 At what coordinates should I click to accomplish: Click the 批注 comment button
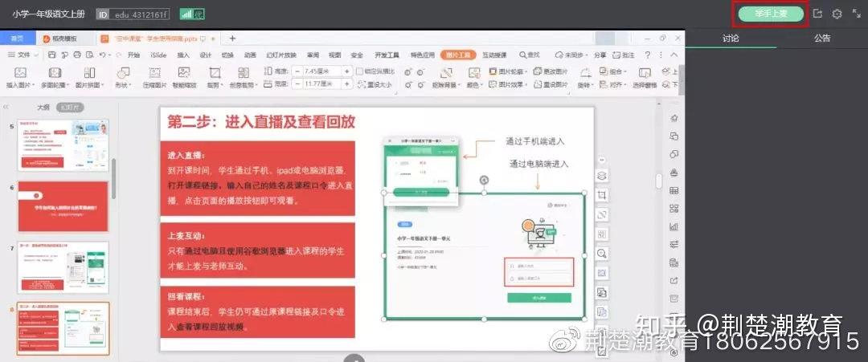(624, 55)
